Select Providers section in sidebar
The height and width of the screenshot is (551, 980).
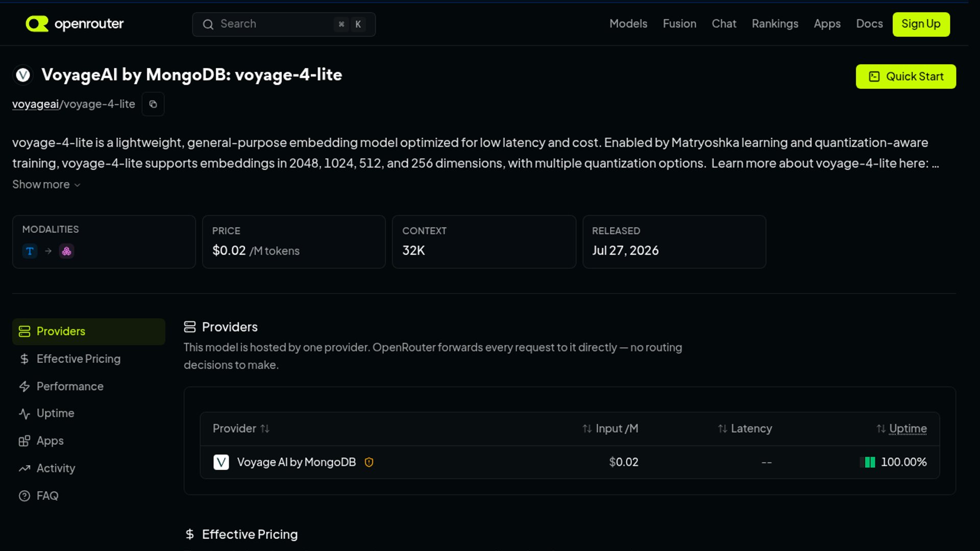coord(89,331)
